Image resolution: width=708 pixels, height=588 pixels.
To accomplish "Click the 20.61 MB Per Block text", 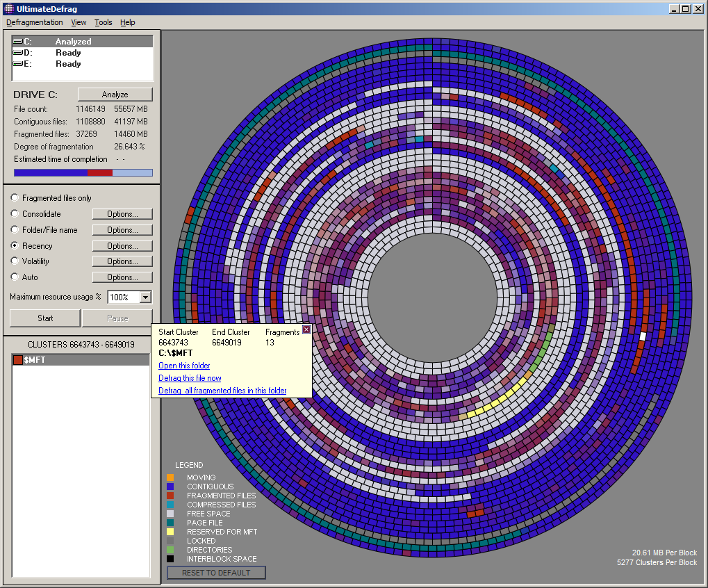I will tap(664, 553).
